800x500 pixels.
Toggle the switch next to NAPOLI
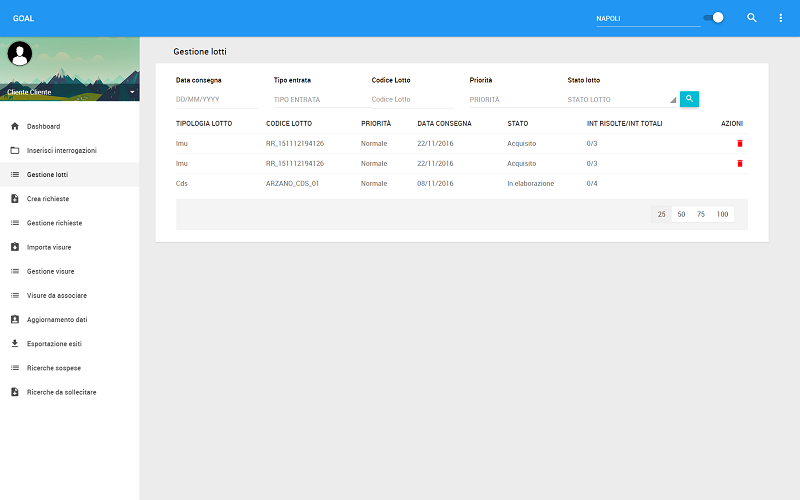(713, 18)
